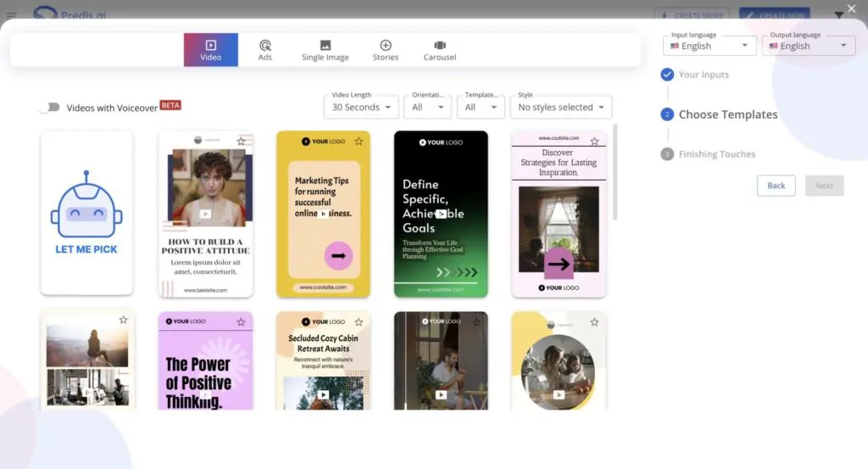Toggle Videos with Voiceover switch
This screenshot has width=868, height=469.
[x=50, y=107]
